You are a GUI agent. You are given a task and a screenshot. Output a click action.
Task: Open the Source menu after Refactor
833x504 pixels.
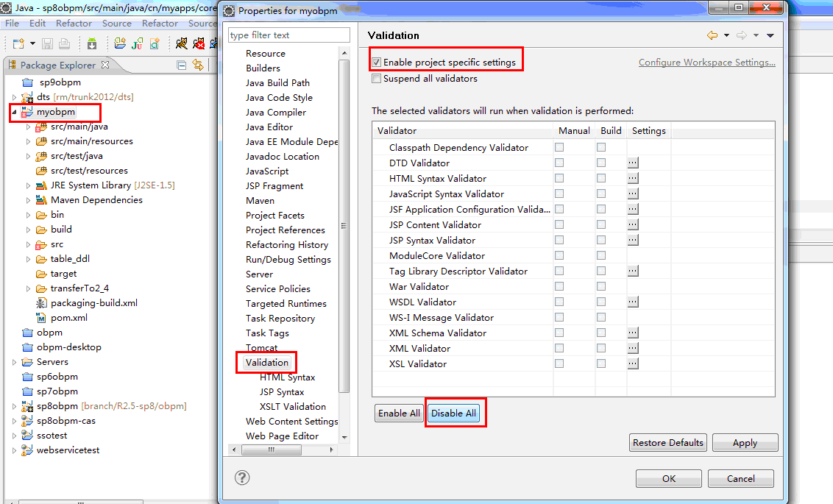click(117, 24)
